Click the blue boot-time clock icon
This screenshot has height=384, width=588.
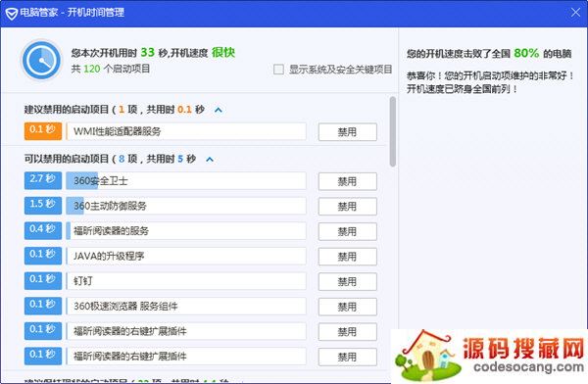(x=41, y=61)
